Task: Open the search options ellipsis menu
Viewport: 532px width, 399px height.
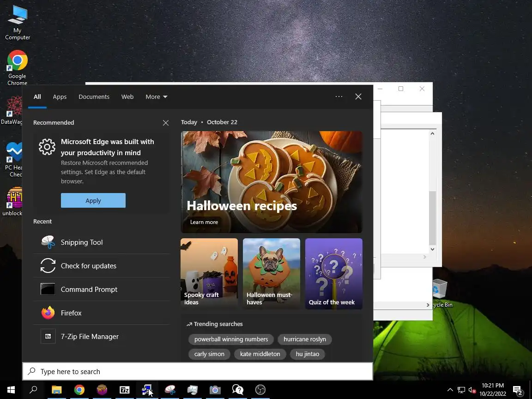Action: [339, 97]
